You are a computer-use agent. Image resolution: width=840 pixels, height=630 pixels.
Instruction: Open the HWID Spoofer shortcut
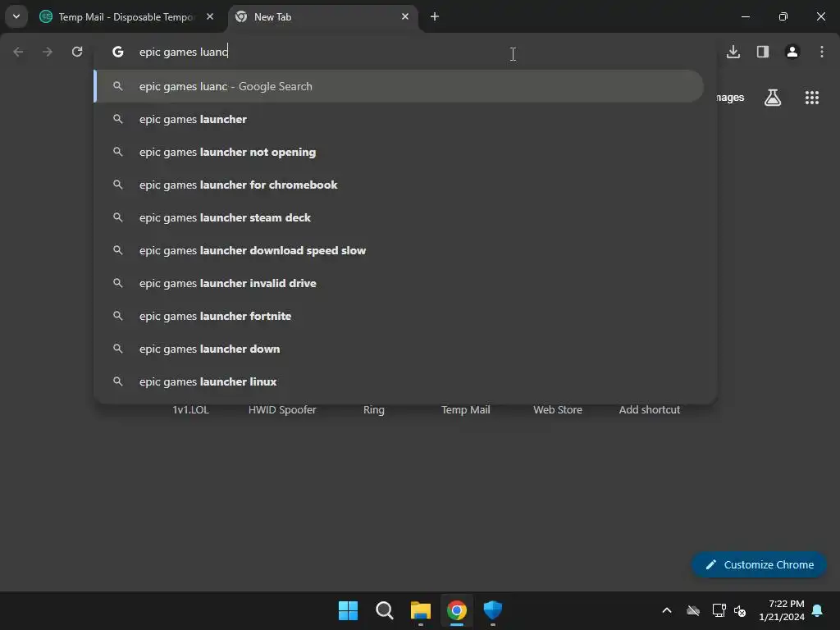pos(282,410)
